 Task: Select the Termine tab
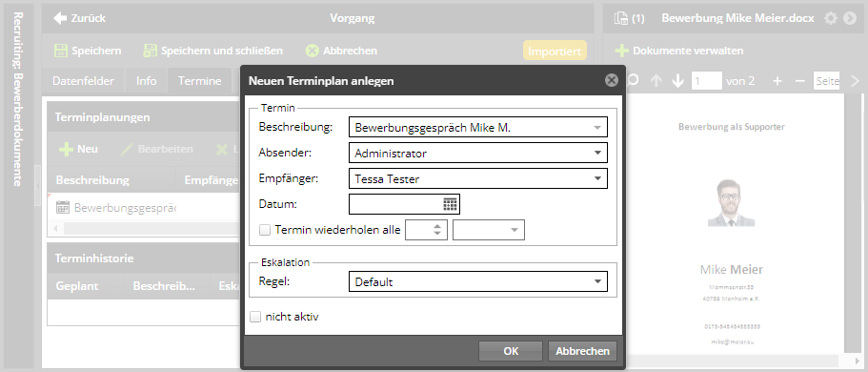click(x=199, y=81)
